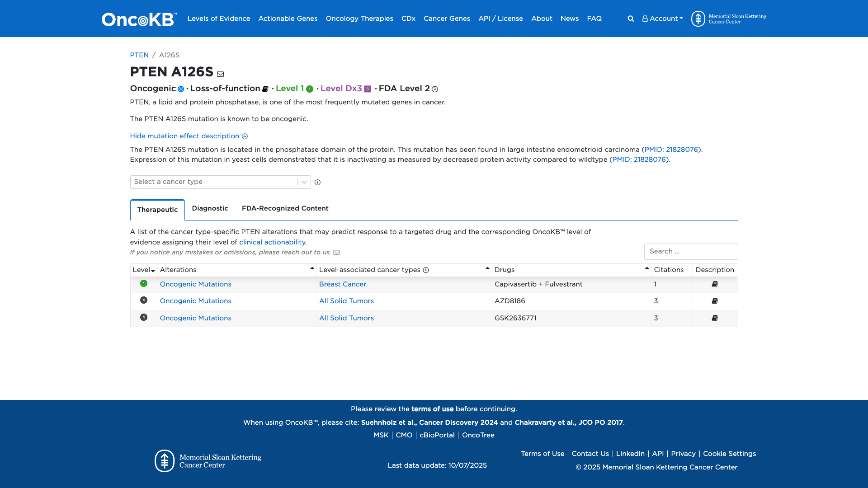Switch to the FDA-Recognized Content tab
Screen dimensions: 868x488
point(285,208)
